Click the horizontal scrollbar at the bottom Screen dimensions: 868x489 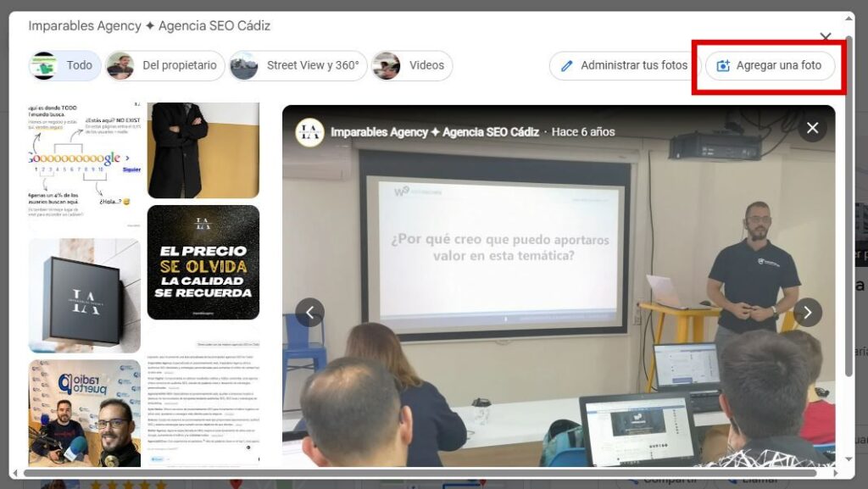[415, 473]
